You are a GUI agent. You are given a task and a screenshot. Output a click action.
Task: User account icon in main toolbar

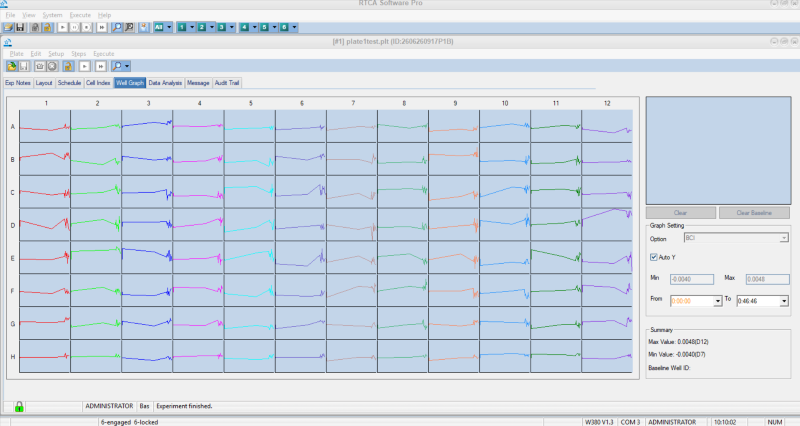(x=144, y=28)
